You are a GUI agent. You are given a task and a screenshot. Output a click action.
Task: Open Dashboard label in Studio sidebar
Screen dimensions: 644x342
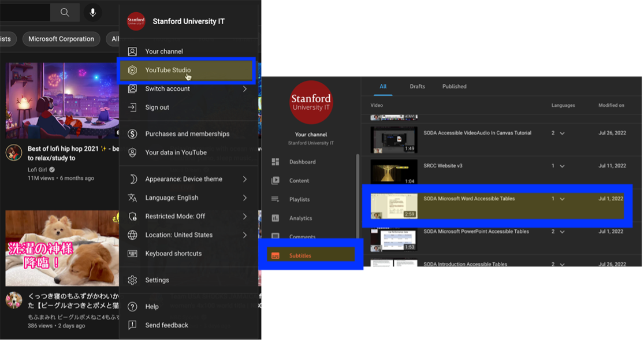[x=302, y=162]
